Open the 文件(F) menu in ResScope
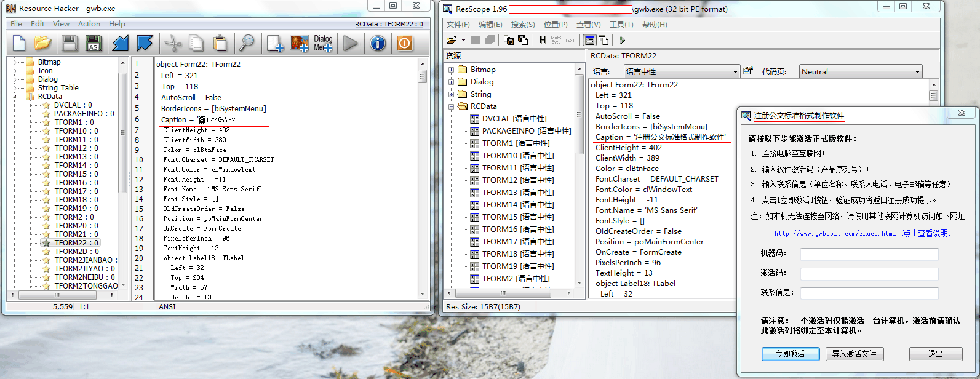The image size is (980, 379). coord(458,25)
